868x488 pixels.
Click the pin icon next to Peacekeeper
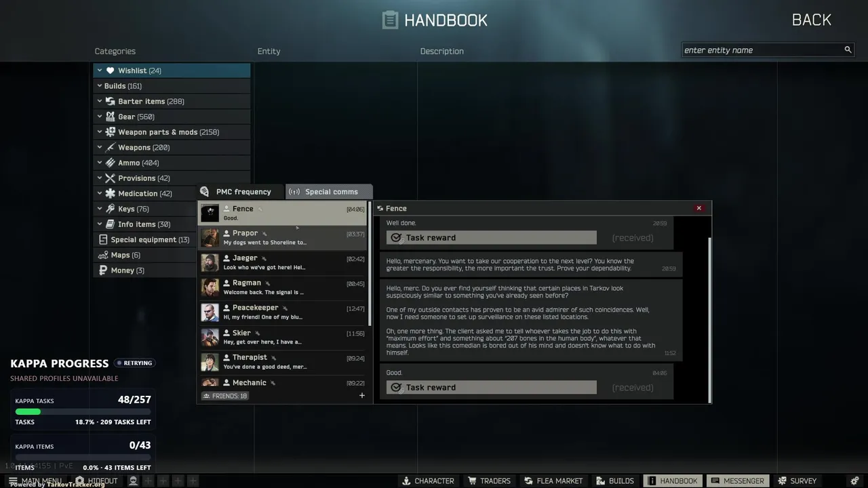pyautogui.click(x=285, y=308)
